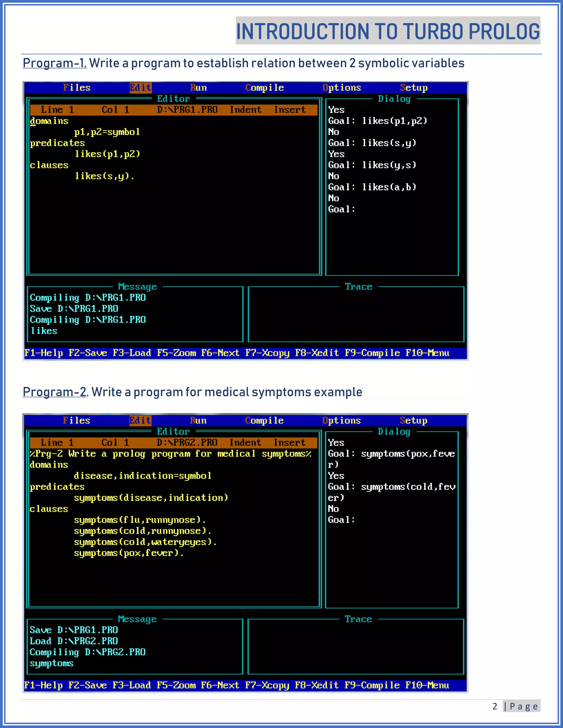This screenshot has width=563, height=728.
Task: Click F9-Compile in first window's bottom bar
Action: coord(372,353)
